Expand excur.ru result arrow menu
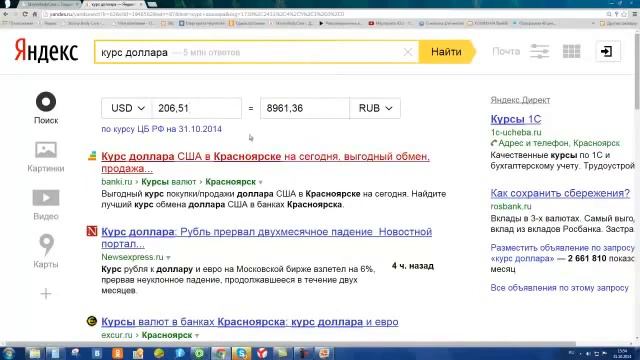 197,336
